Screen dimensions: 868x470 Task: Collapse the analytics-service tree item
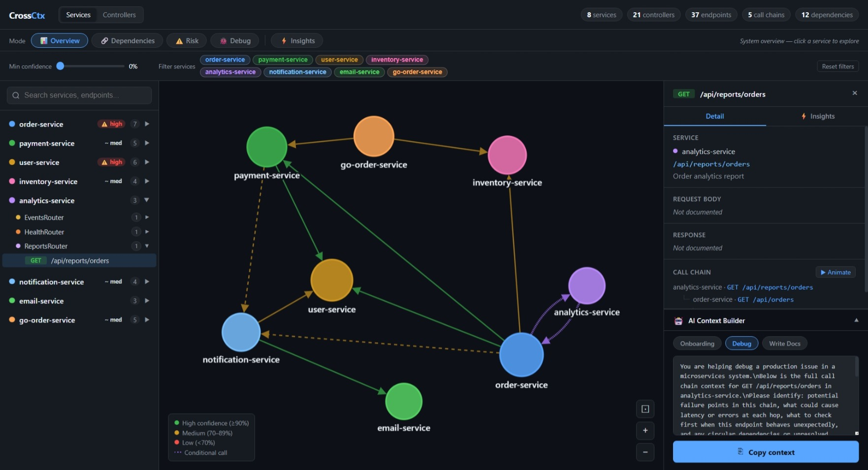[x=147, y=200]
